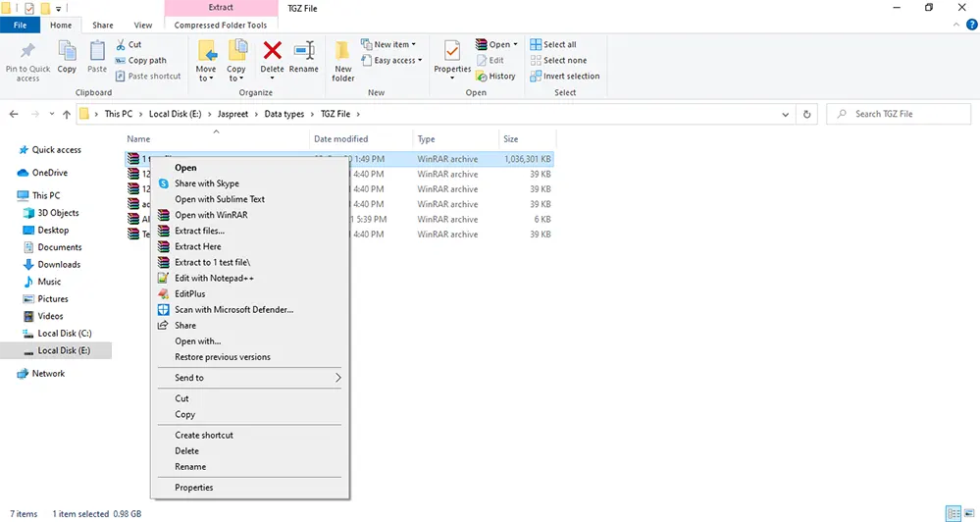The height and width of the screenshot is (522, 980).
Task: Select Scan with Microsoft Defender option
Action: [233, 310]
